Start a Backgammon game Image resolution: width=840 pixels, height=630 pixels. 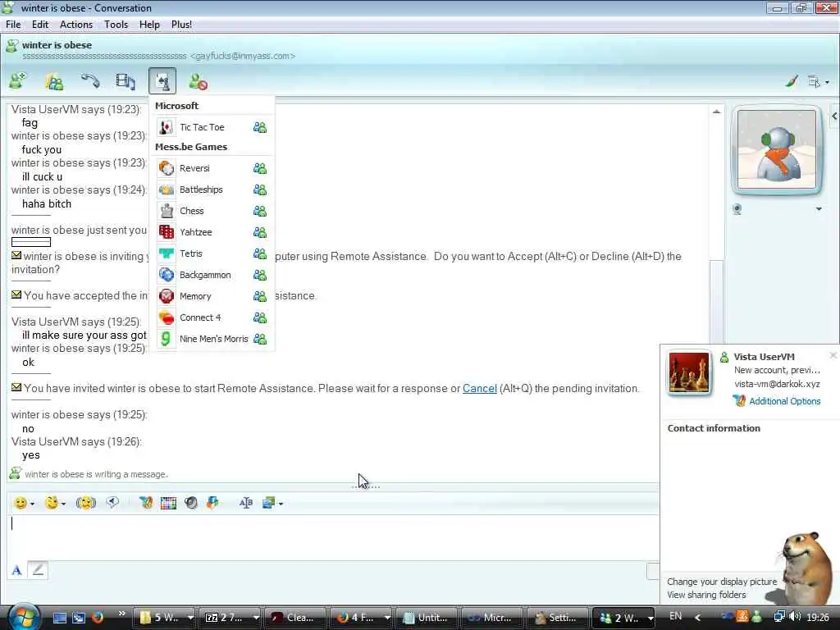pyautogui.click(x=204, y=275)
